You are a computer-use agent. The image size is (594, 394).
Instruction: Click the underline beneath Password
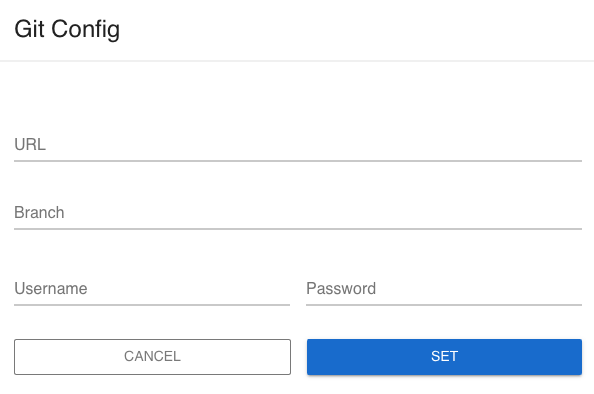pos(444,305)
